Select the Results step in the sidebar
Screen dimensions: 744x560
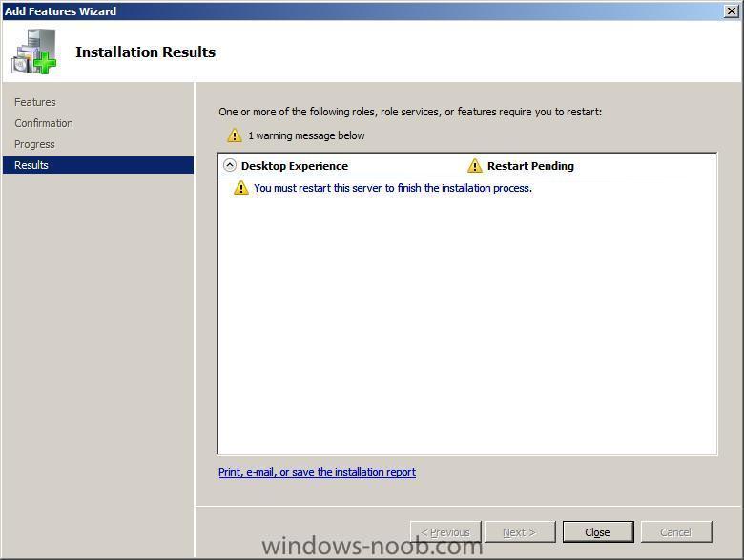coord(98,165)
